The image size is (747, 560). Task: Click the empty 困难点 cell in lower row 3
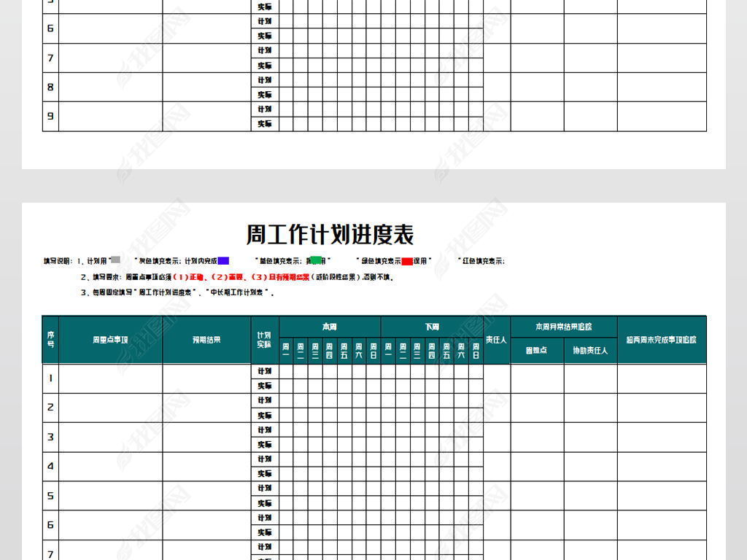(538, 437)
